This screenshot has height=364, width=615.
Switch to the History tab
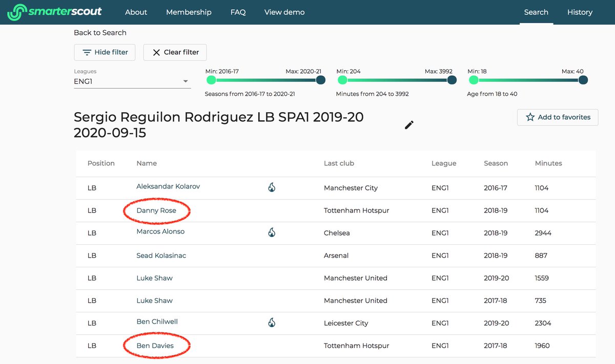point(580,12)
